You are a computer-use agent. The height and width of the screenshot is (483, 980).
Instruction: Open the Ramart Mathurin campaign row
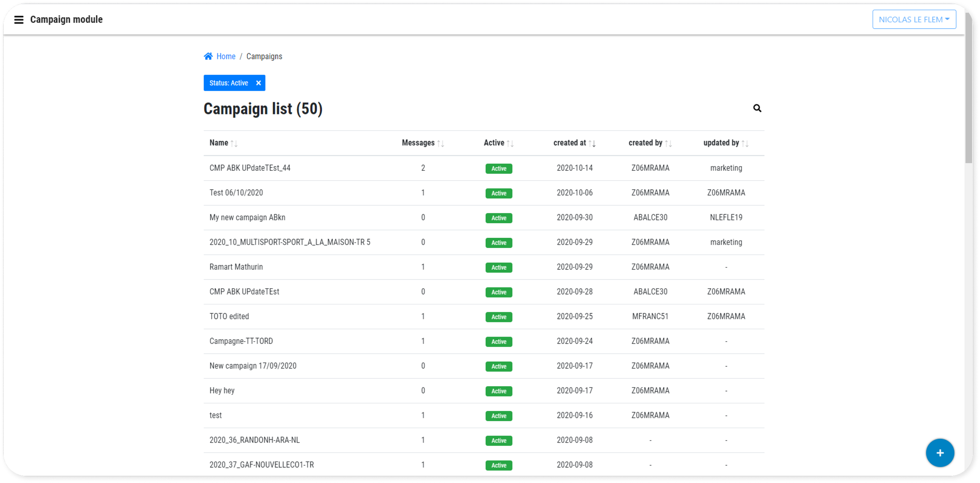pos(236,267)
